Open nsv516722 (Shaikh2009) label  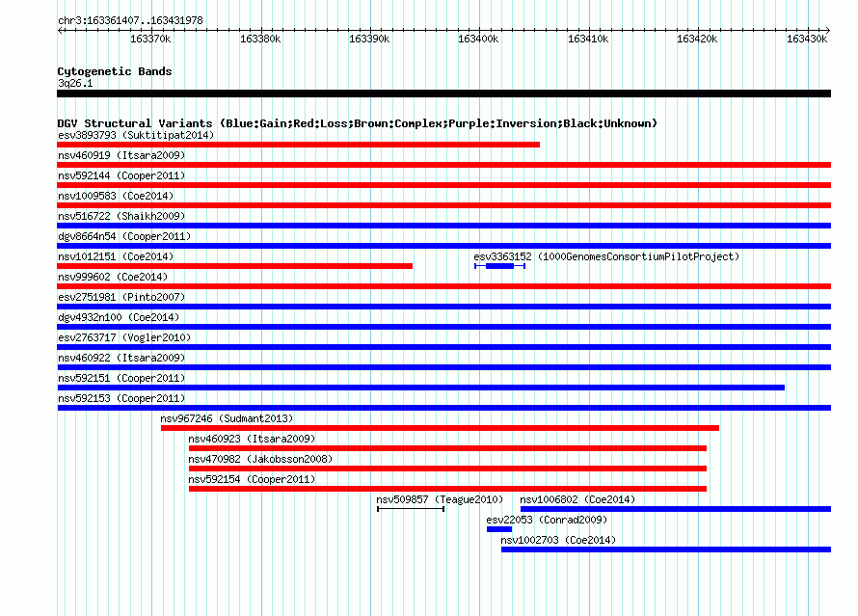[x=121, y=216]
